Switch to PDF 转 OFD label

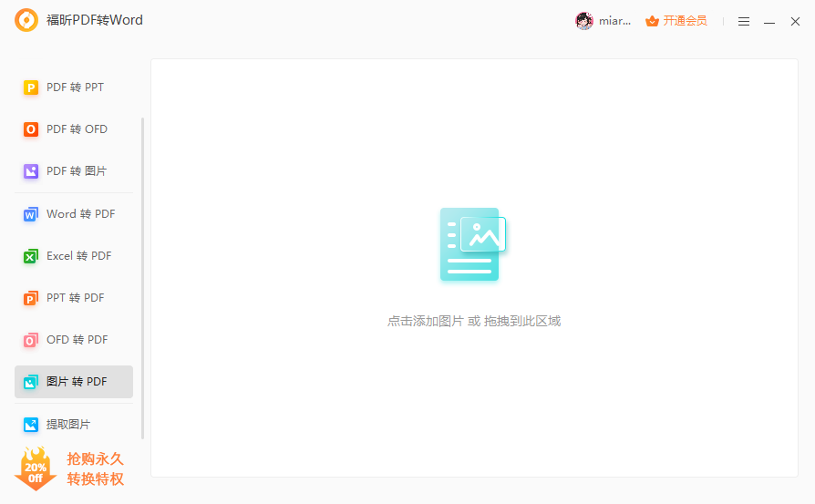coord(77,129)
